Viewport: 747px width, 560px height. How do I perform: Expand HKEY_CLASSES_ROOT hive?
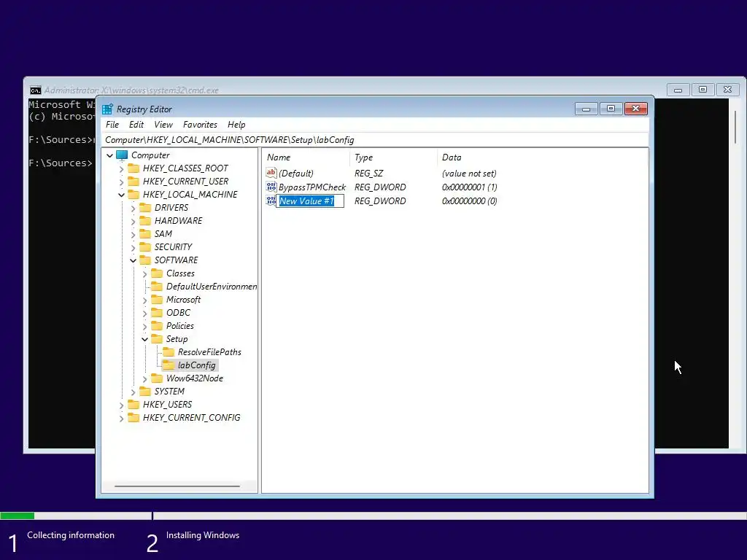coord(122,168)
